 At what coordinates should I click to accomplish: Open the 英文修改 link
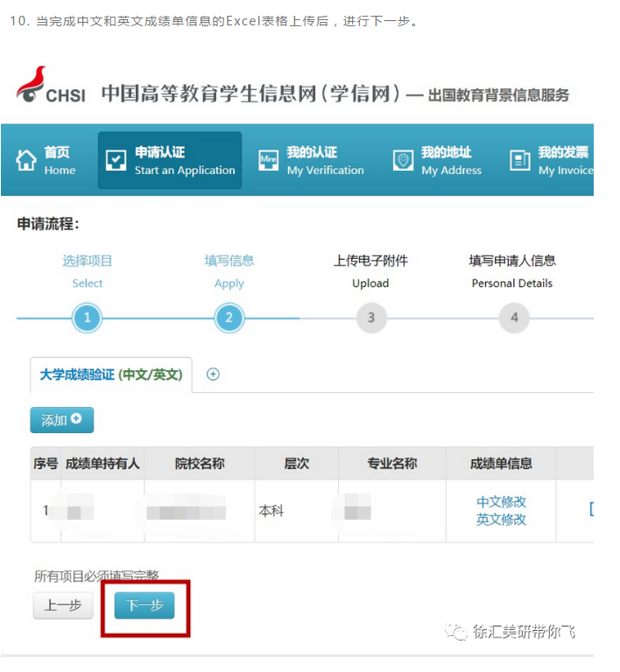coord(501,520)
